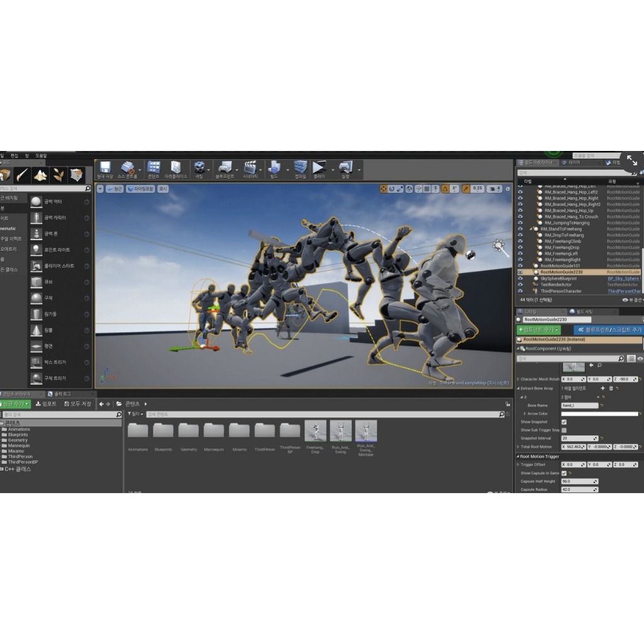
Task: Select the Foliage mode leaf icon
Action: click(x=58, y=174)
